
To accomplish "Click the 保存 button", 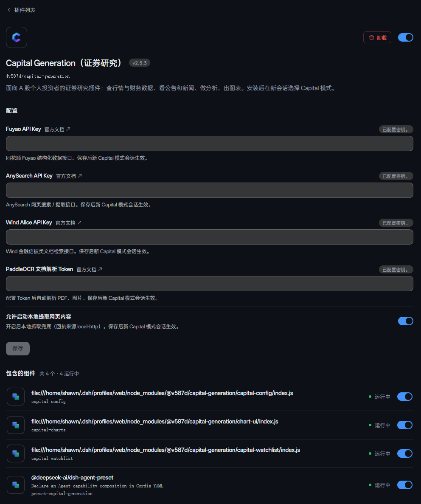I will click(x=18, y=349).
